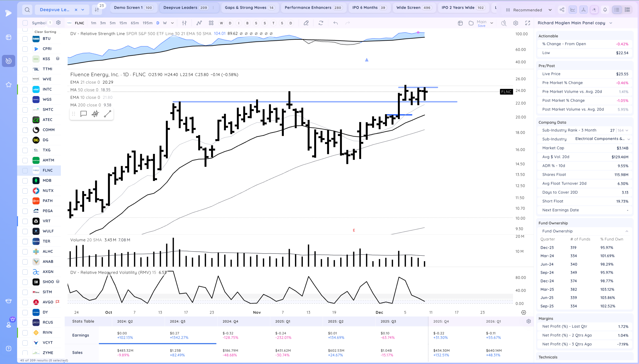Open the alerts bell icon
Image resolution: width=639 pixels, height=364 pixels.
pyautogui.click(x=605, y=10)
